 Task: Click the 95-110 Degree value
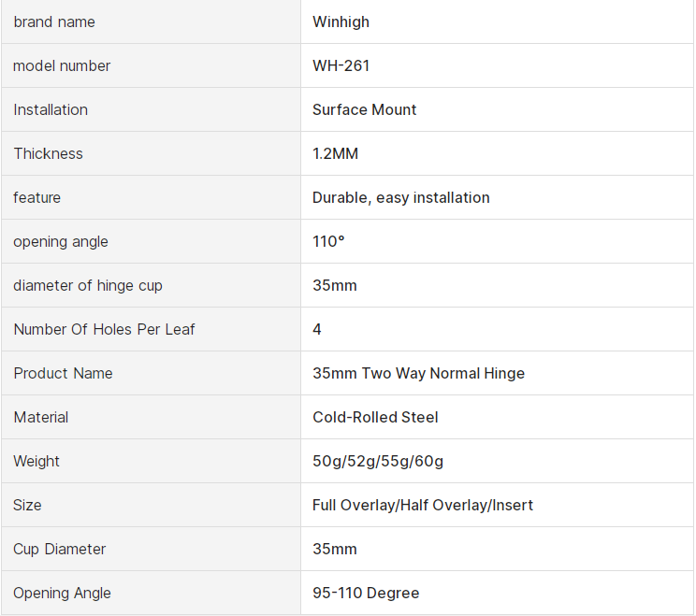[x=366, y=593]
